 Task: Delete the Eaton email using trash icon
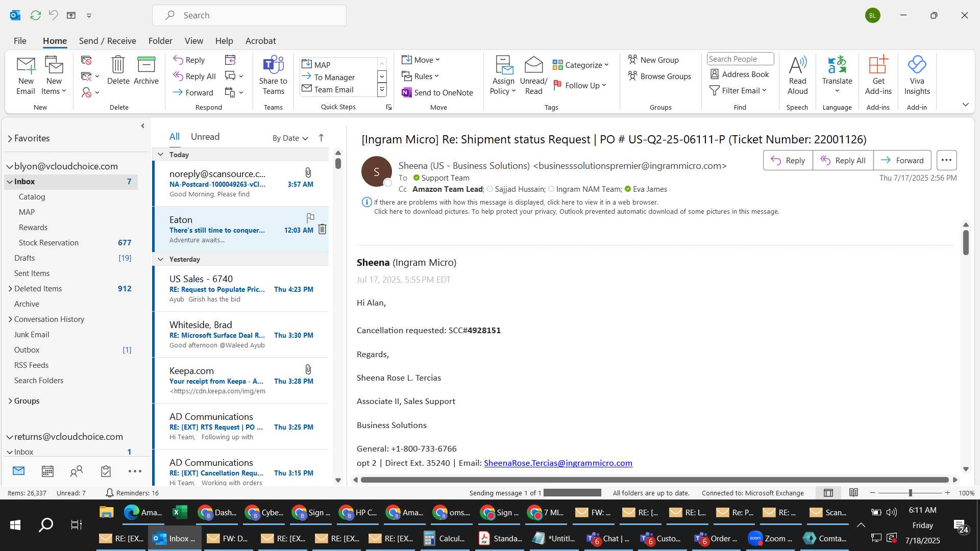click(322, 230)
